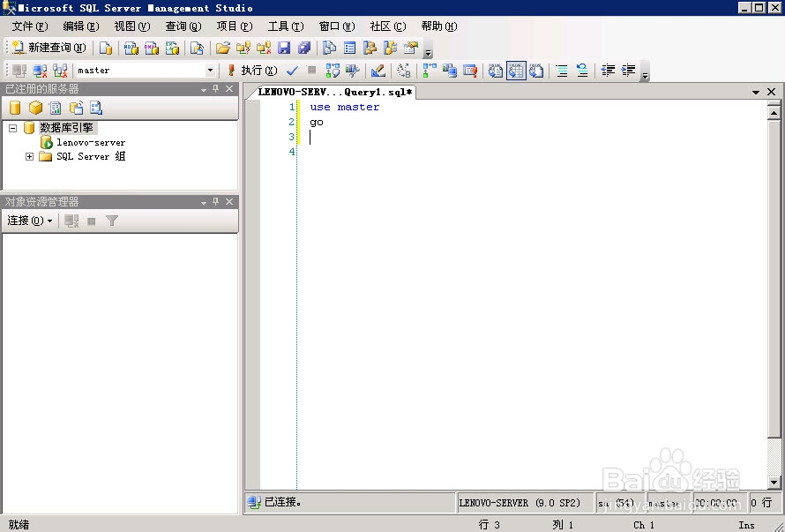
Task: Show the Registered Servers window from toolbar
Action: (x=329, y=48)
